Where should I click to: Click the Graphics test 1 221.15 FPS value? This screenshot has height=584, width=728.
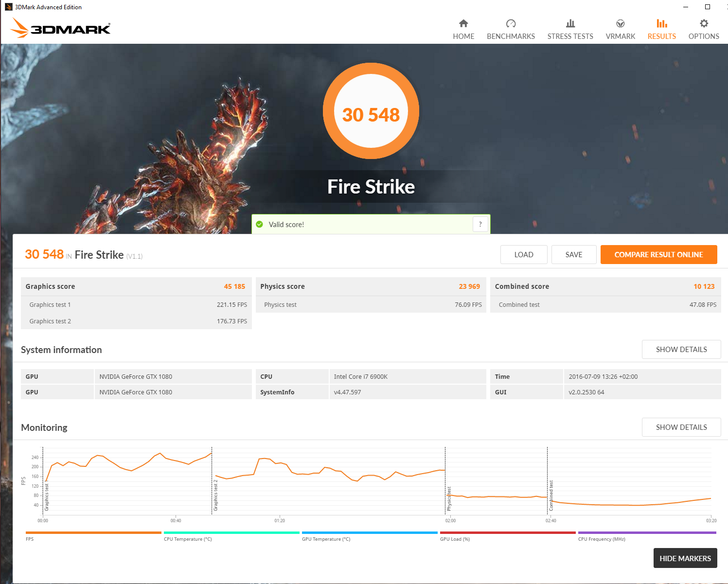[x=232, y=305]
